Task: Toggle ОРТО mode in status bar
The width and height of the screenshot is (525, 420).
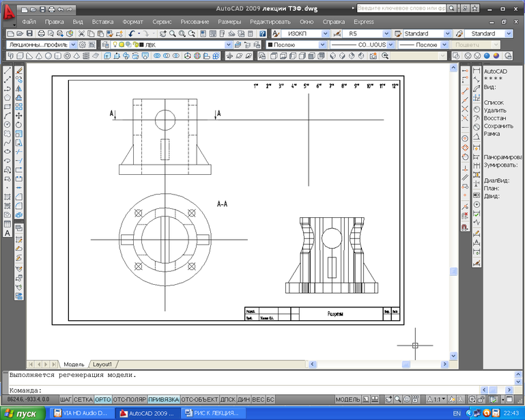Action: pyautogui.click(x=103, y=399)
